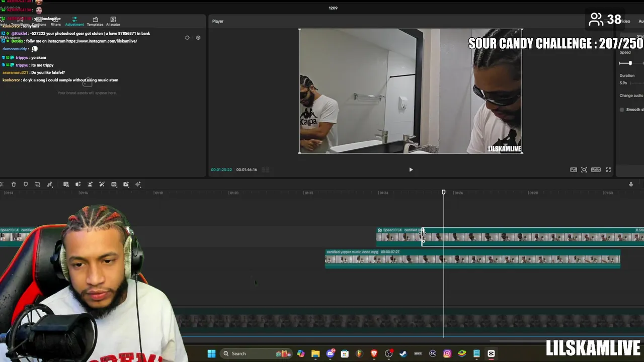Play the preview in the Player
Image resolution: width=644 pixels, height=362 pixels.
[x=411, y=170]
